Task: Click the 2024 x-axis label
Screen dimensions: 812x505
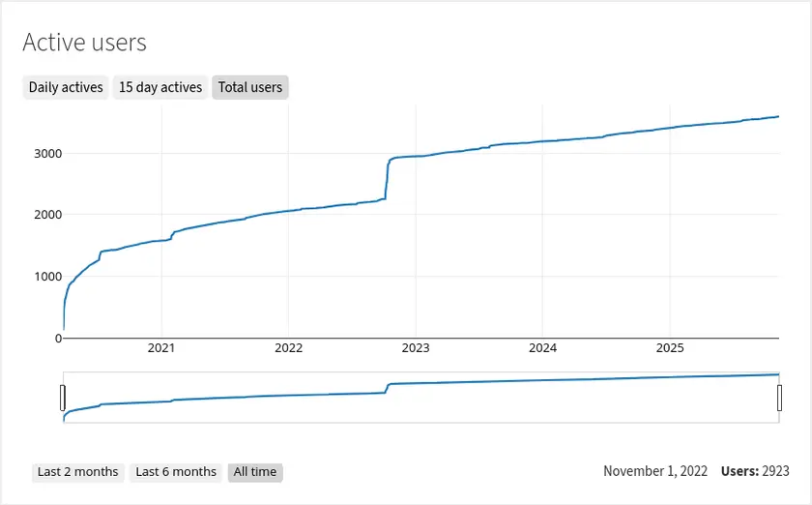Action: point(543,347)
